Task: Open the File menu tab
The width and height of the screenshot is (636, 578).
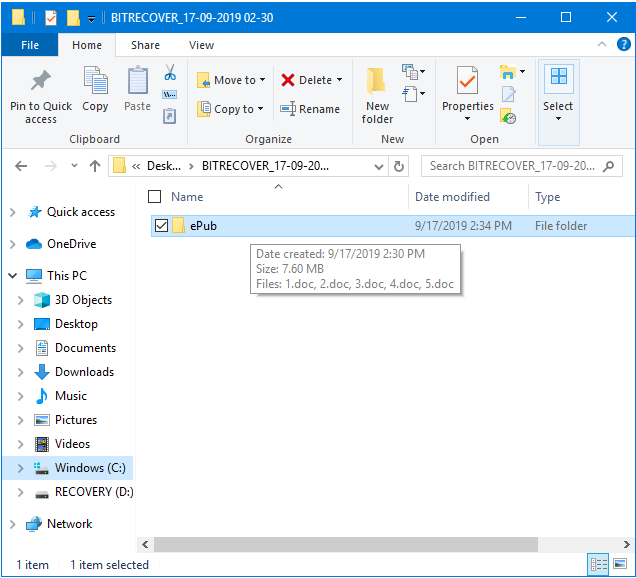Action: 30,45
